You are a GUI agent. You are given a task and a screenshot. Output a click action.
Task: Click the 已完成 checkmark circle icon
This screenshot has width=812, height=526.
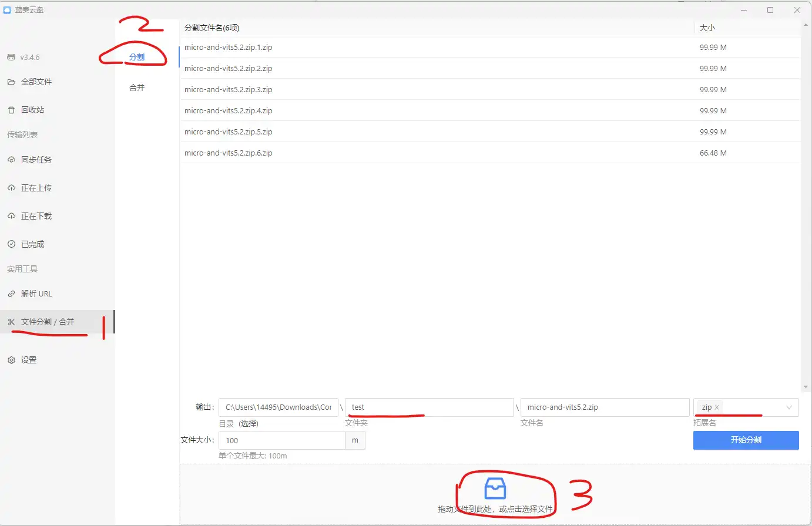tap(11, 244)
